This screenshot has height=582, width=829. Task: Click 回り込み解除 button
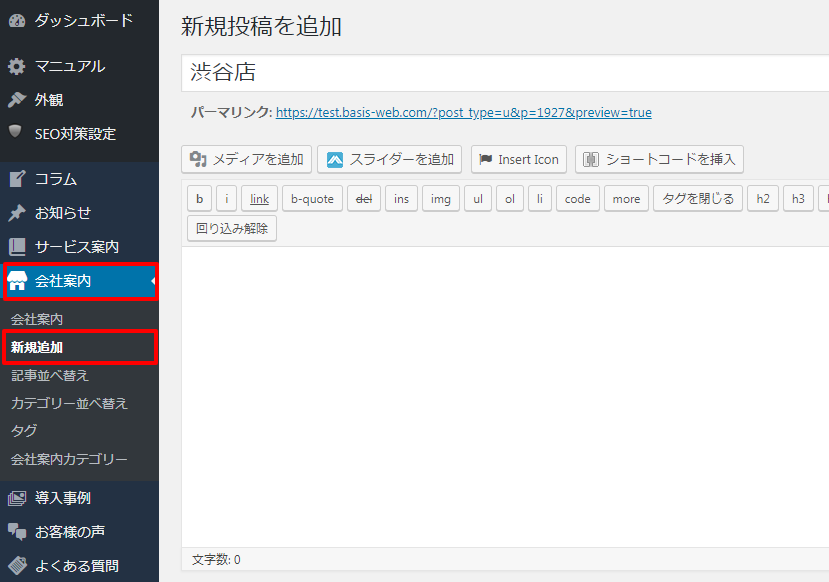(232, 228)
